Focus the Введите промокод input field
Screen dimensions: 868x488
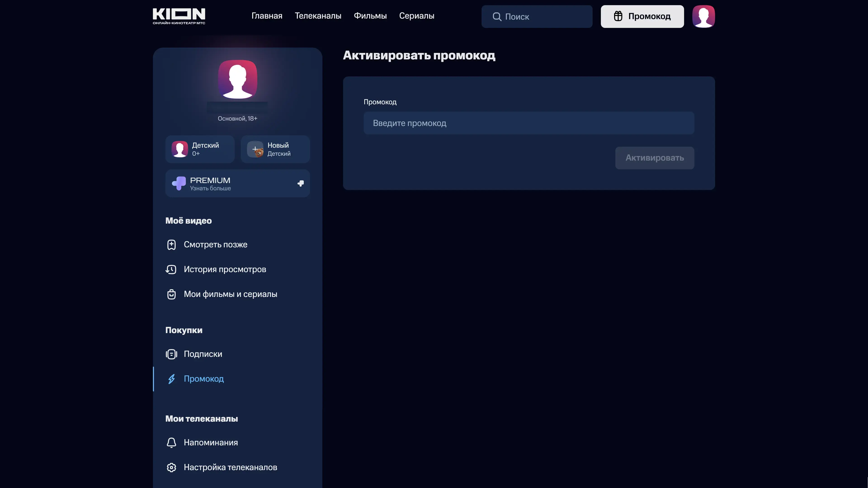click(x=529, y=123)
